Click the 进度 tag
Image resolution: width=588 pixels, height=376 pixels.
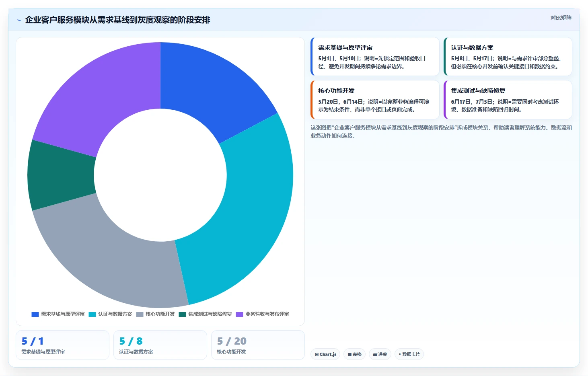point(380,354)
